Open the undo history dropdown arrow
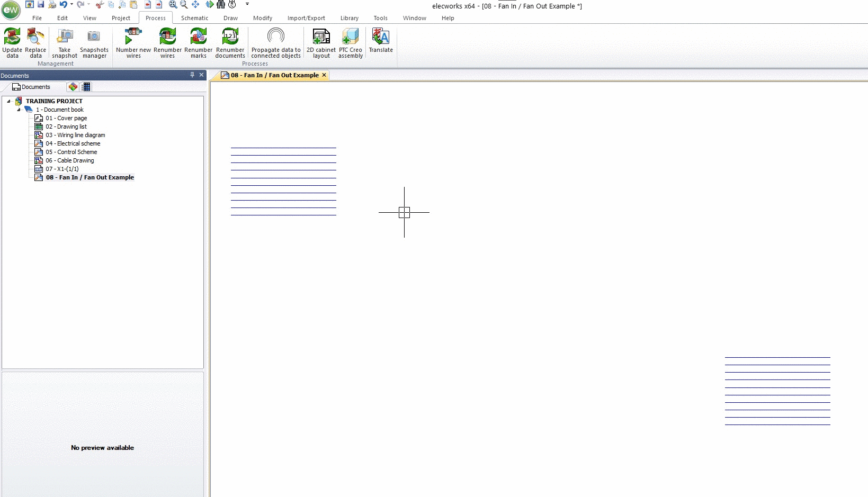The height and width of the screenshot is (497, 868). click(x=71, y=4)
